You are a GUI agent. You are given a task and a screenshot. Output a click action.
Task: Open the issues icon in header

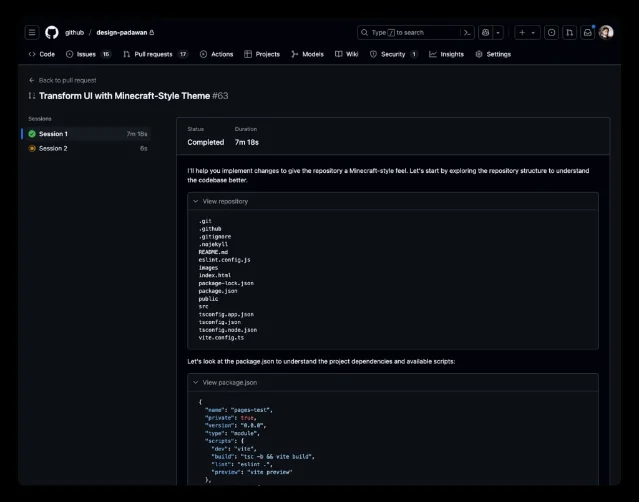[551, 33]
